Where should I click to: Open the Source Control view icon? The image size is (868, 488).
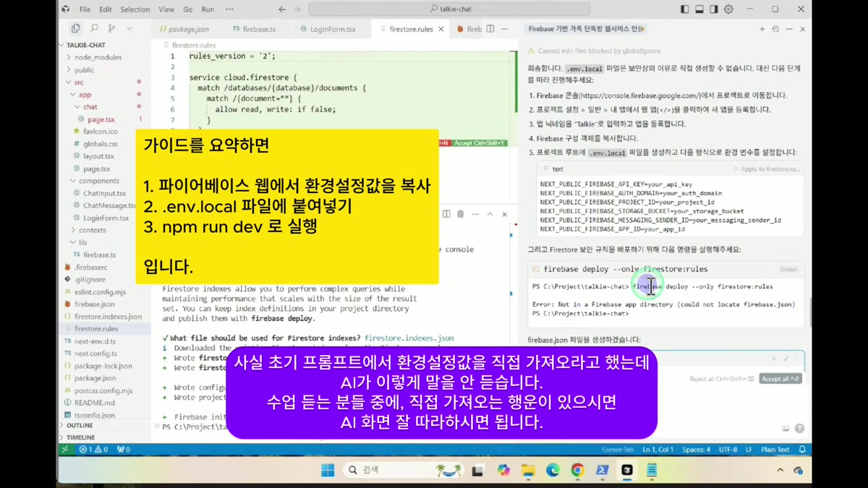click(x=111, y=28)
